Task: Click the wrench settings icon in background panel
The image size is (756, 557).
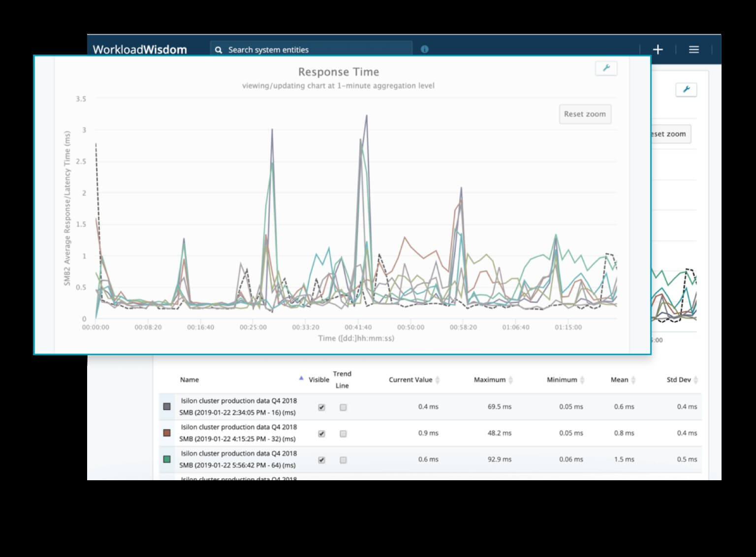Action: point(686,90)
